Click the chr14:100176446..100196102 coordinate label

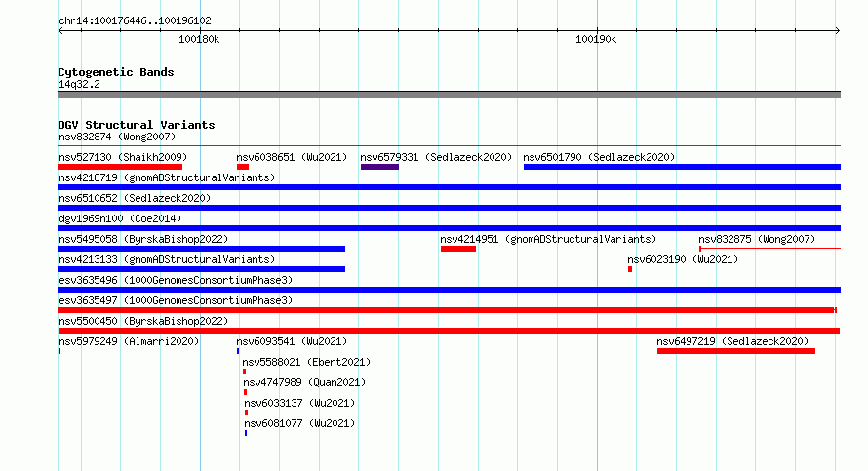coord(135,20)
